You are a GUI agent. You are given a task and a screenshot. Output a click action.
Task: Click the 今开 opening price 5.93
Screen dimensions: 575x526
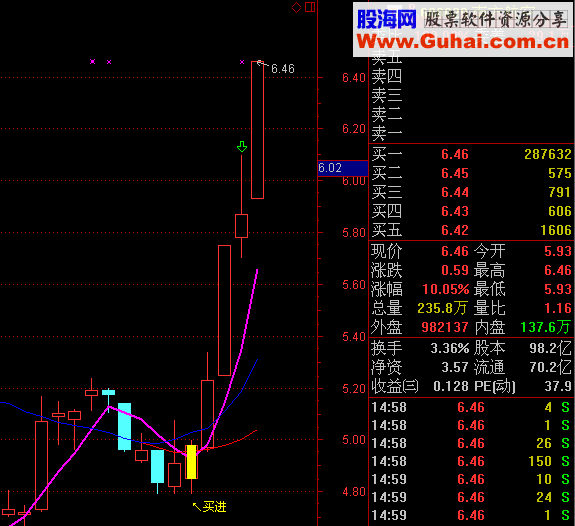[x=558, y=251]
